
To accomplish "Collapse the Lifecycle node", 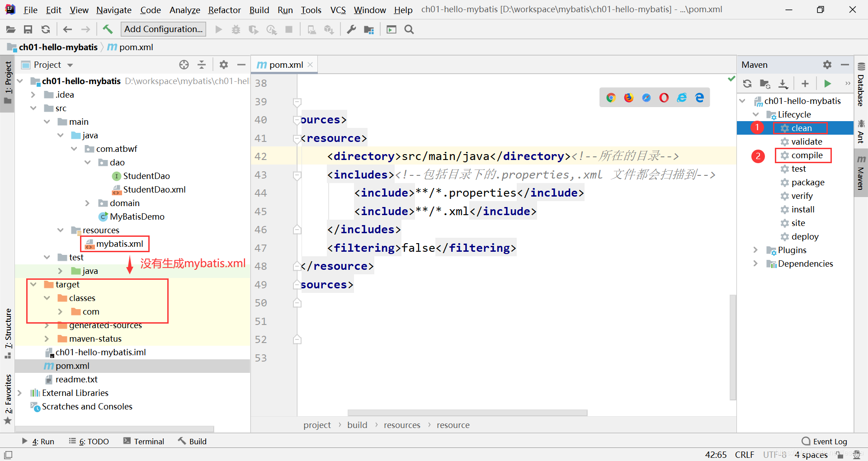I will click(756, 114).
